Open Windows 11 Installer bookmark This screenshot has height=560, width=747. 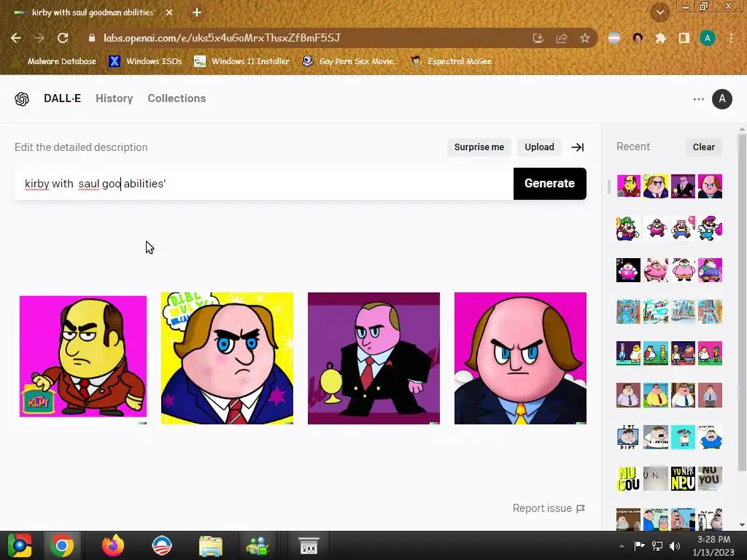(x=242, y=61)
